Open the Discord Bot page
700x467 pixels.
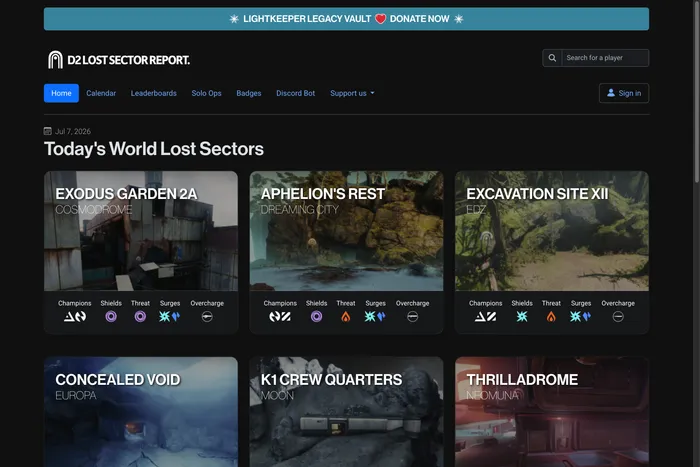click(296, 93)
